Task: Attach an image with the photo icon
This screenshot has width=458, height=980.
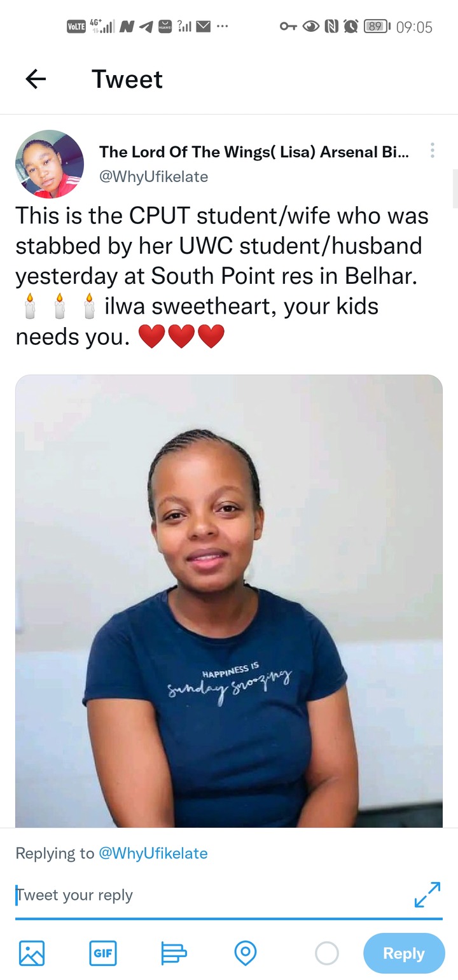Action: [32, 953]
